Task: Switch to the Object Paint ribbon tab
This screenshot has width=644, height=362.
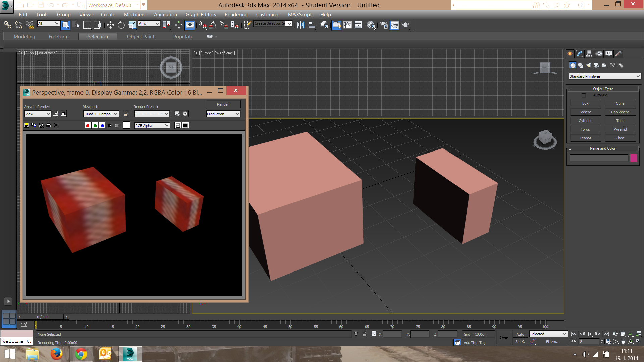Action: tap(141, 37)
